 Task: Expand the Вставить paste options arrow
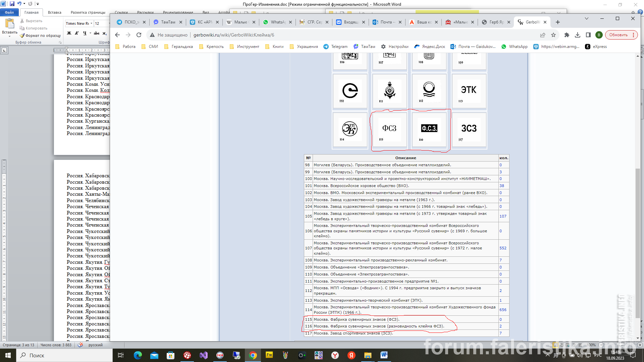(10, 36)
